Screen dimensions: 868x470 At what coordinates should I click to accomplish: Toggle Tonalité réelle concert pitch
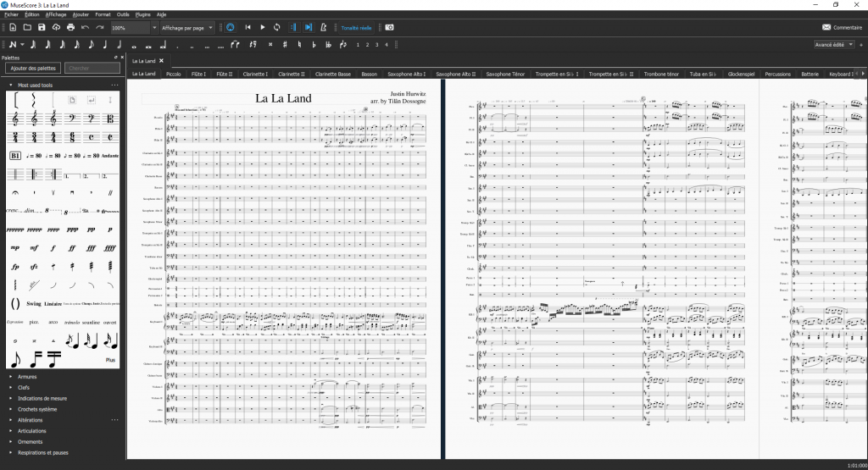356,28
